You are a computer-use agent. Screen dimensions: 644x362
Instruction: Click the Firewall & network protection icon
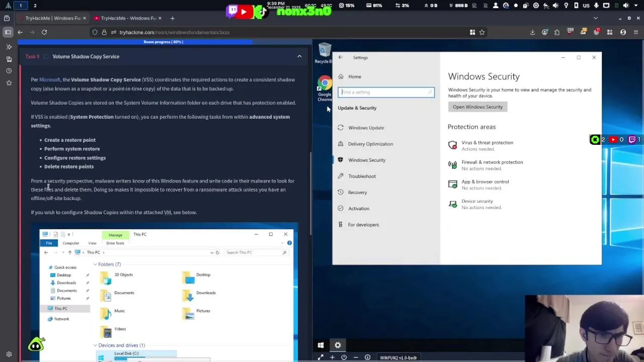pos(452,165)
